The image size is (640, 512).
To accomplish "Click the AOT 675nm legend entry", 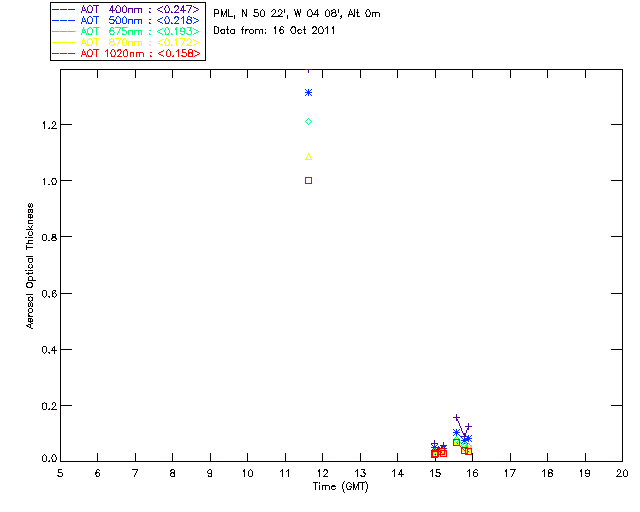I will [126, 31].
